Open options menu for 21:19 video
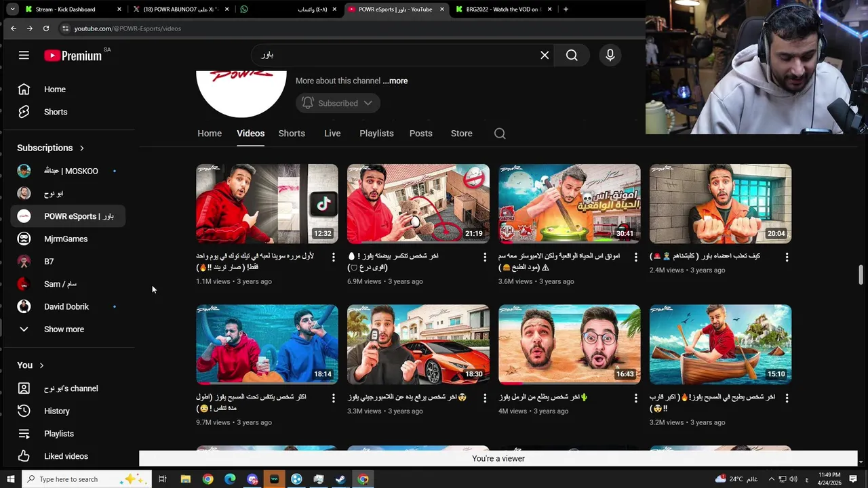This screenshot has width=868, height=488. click(x=484, y=257)
